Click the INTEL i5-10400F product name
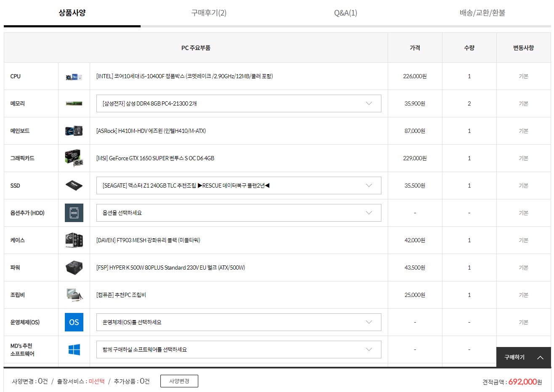 coord(184,76)
